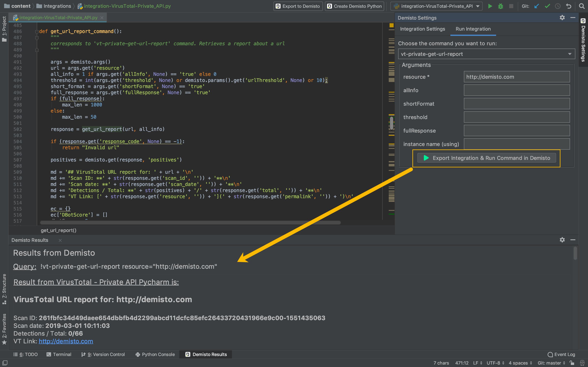Screen dimensions: 588x367
Task: Select the Run Integration tab
Action: click(473, 29)
